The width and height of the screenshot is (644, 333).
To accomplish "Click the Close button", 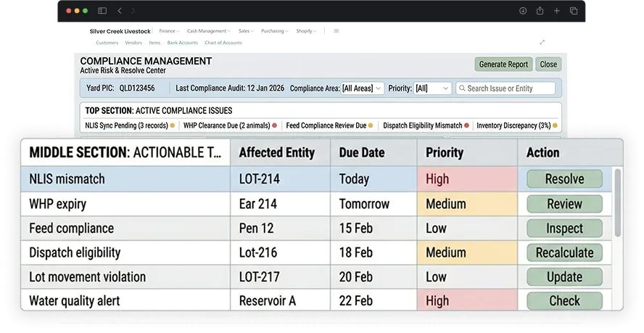I will pos(548,64).
